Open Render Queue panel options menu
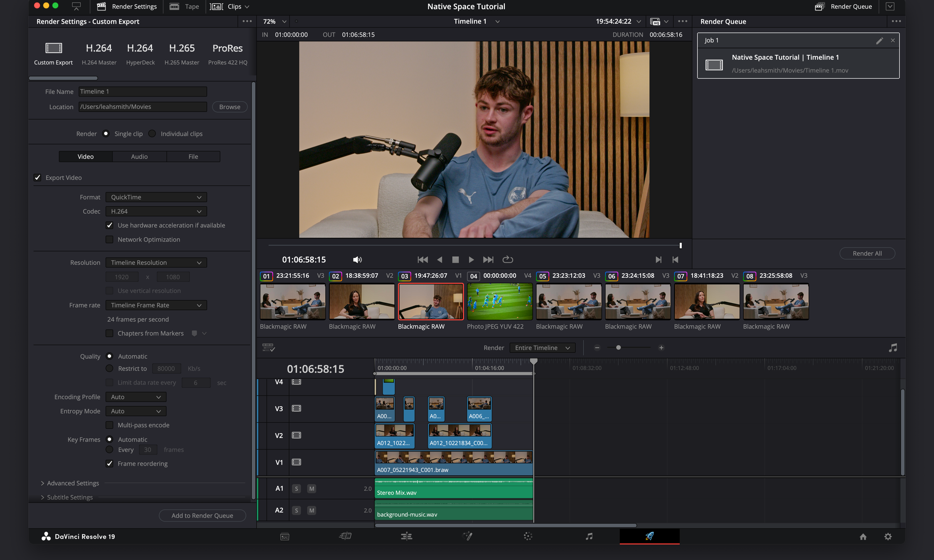The height and width of the screenshot is (560, 934). click(896, 21)
